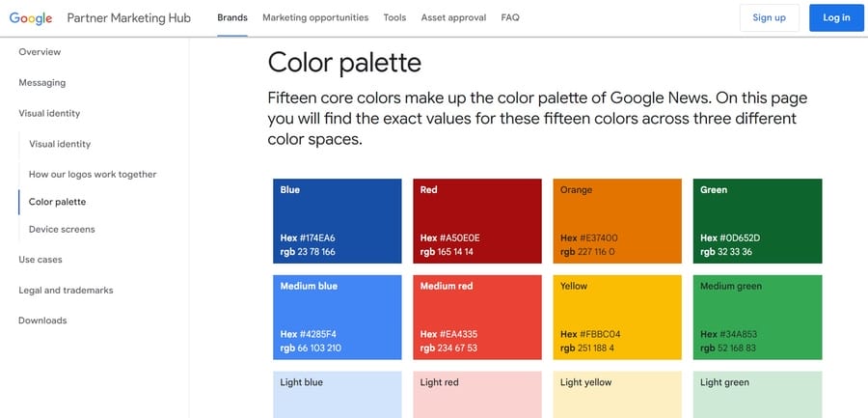Image resolution: width=868 pixels, height=418 pixels.
Task: Click the Blue color swatch
Action: (338, 221)
